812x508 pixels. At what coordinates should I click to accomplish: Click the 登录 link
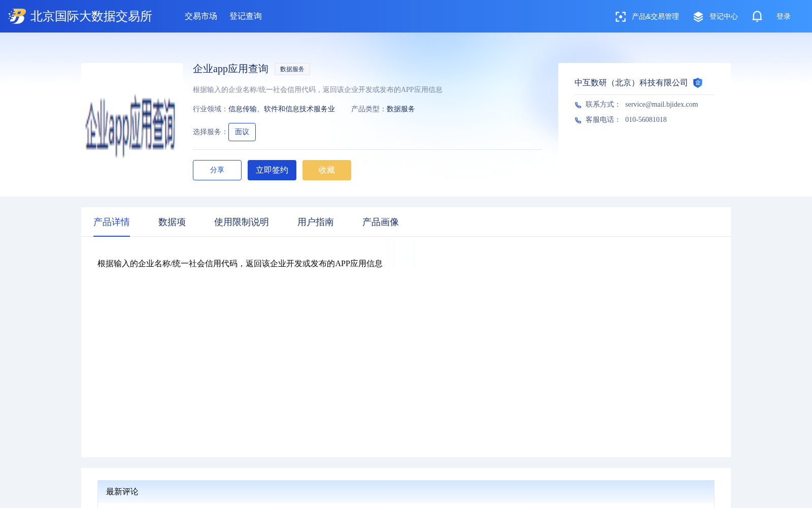(784, 17)
